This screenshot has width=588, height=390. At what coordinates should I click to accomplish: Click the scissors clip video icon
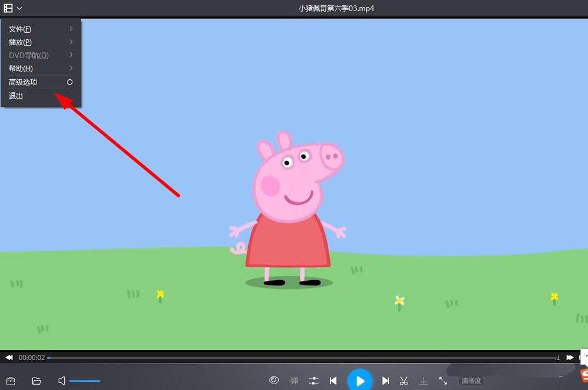point(404,381)
